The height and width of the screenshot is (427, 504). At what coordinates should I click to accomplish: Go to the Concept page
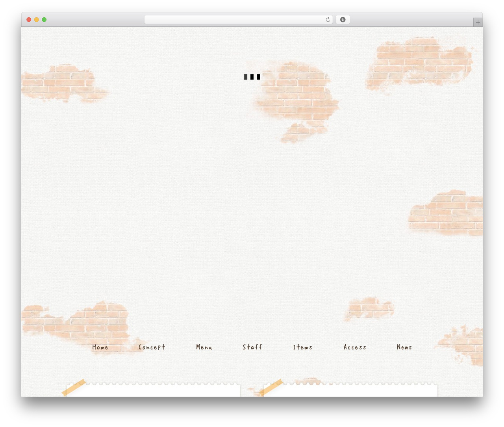click(x=152, y=347)
